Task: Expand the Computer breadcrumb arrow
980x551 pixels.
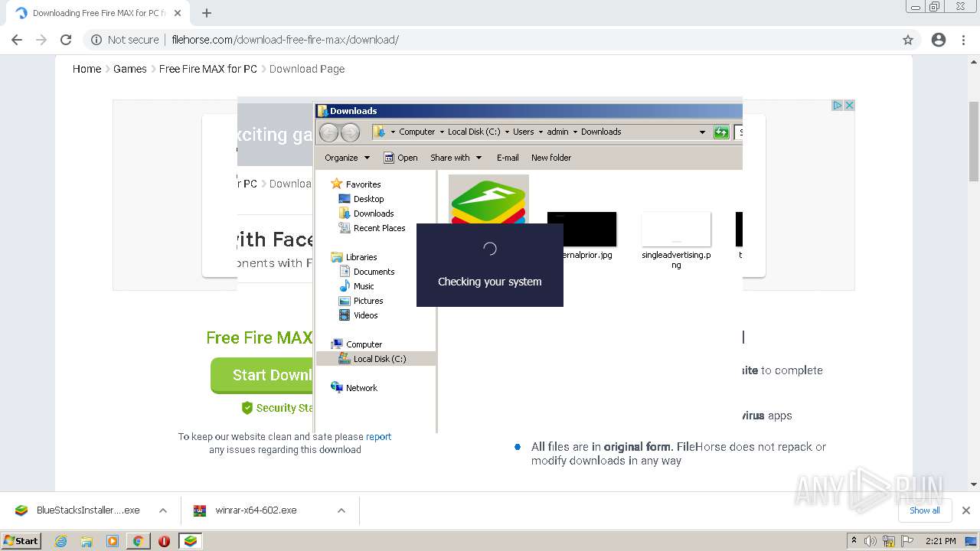Action: click(443, 132)
